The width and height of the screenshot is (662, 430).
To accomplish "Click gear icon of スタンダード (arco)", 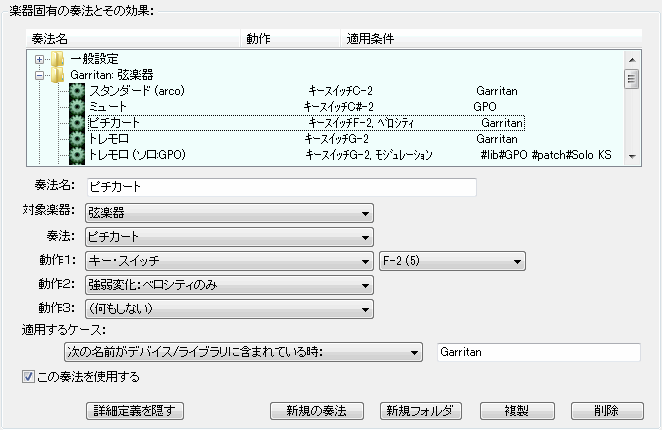I will click(x=77, y=91).
